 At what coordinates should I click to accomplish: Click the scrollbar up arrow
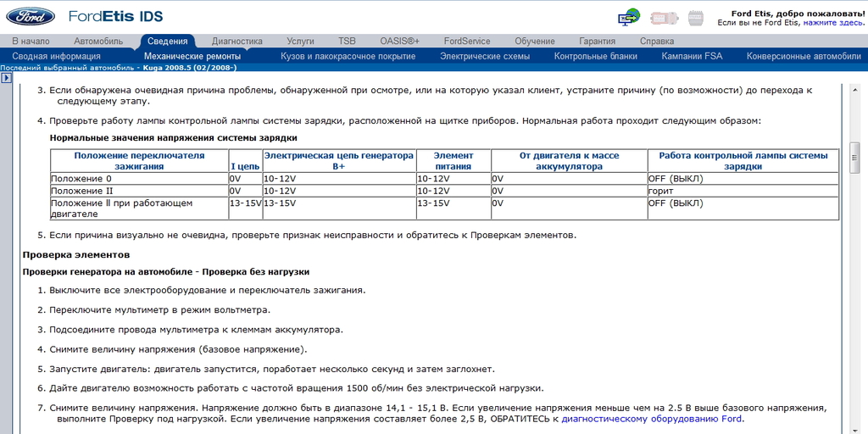point(855,90)
